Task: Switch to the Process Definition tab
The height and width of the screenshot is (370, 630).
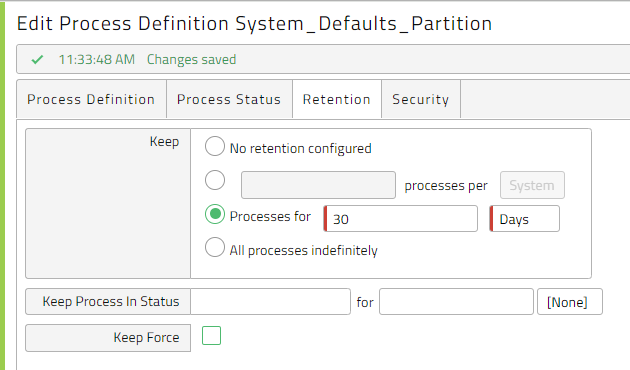Action: pos(91,99)
